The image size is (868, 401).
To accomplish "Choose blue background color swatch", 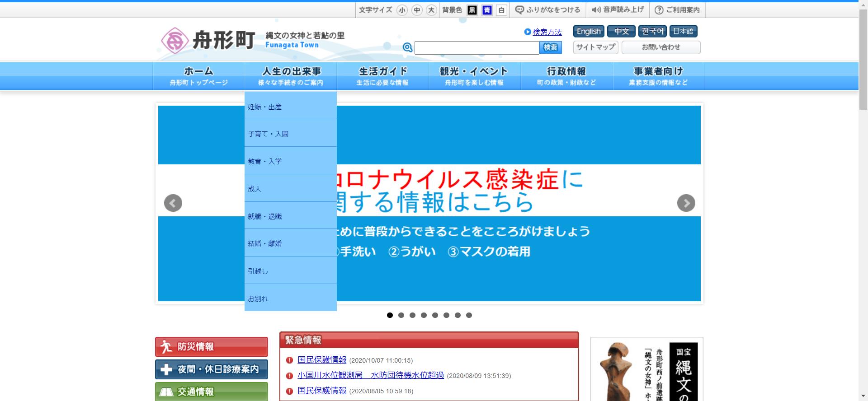I will coord(487,10).
